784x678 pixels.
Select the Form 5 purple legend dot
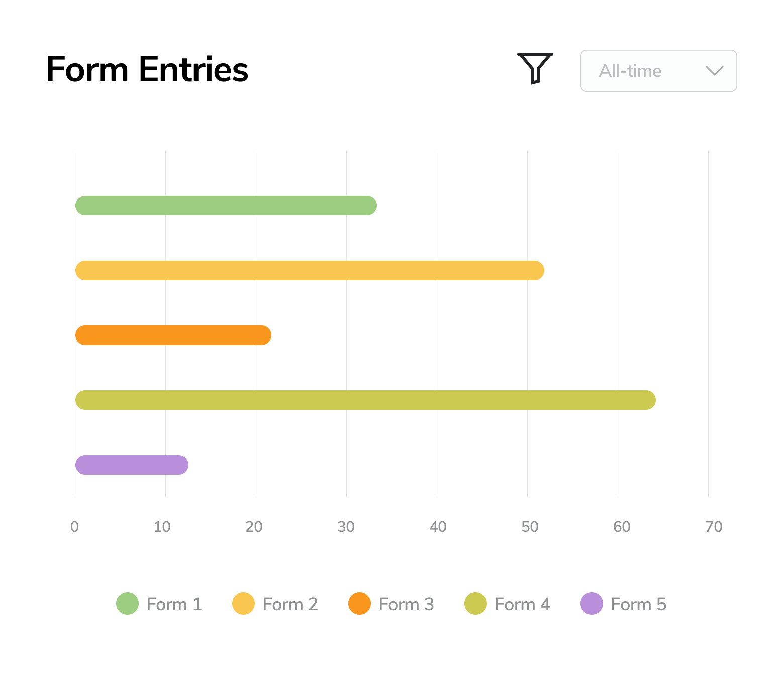(591, 604)
